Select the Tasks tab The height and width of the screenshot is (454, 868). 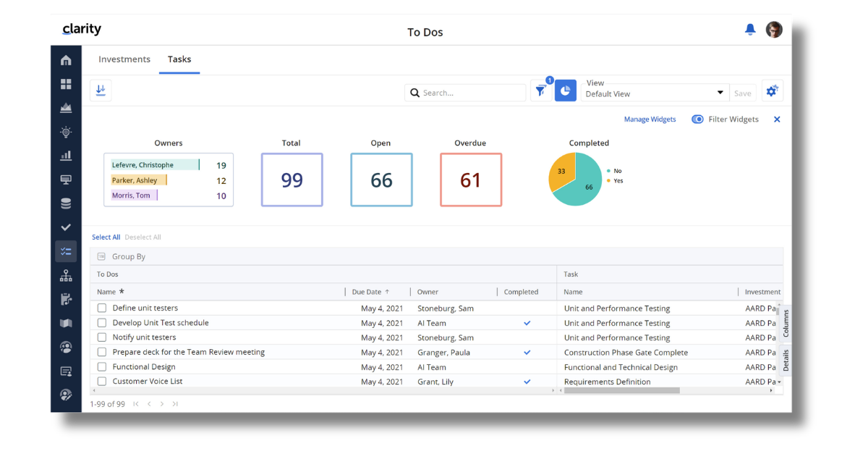click(x=179, y=59)
